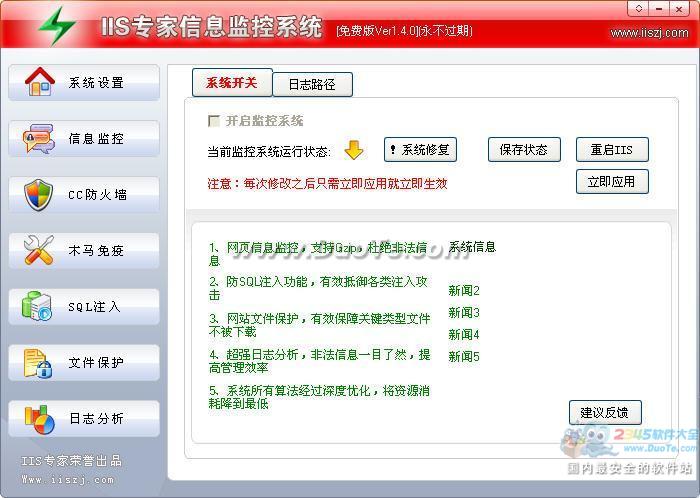This screenshot has height=498, width=700.
Task: Open 系统设置 via the house icon
Action: [39, 82]
